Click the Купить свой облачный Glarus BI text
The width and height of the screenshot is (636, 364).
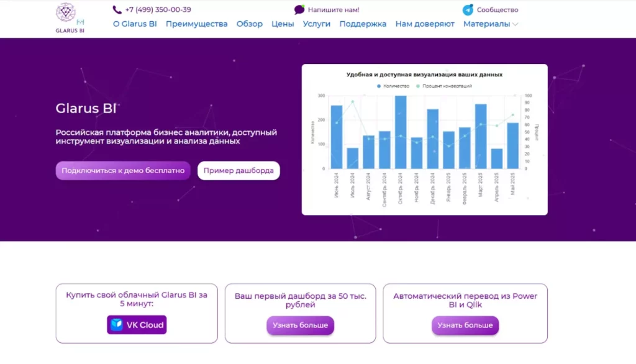[x=137, y=299]
